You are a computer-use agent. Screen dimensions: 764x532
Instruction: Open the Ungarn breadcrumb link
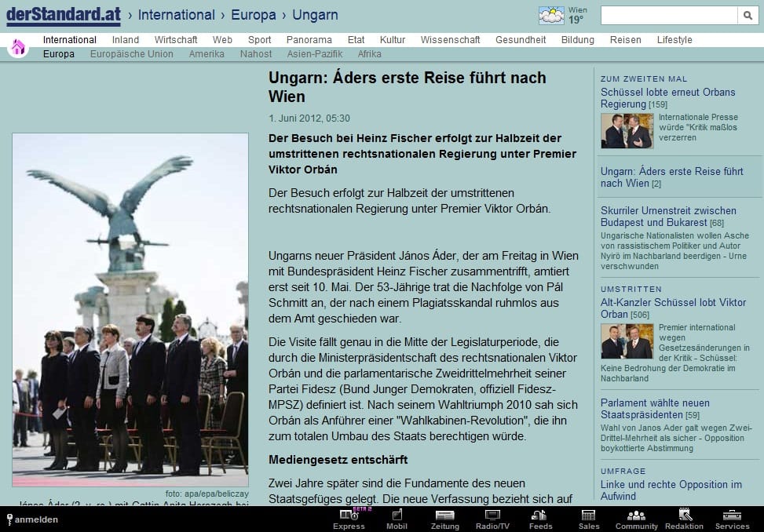pos(315,15)
